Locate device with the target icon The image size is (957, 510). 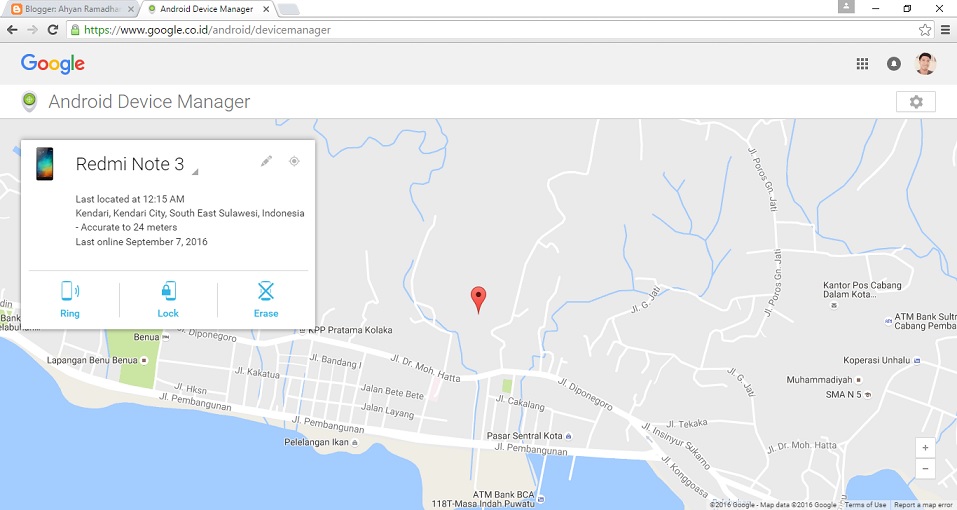click(294, 161)
